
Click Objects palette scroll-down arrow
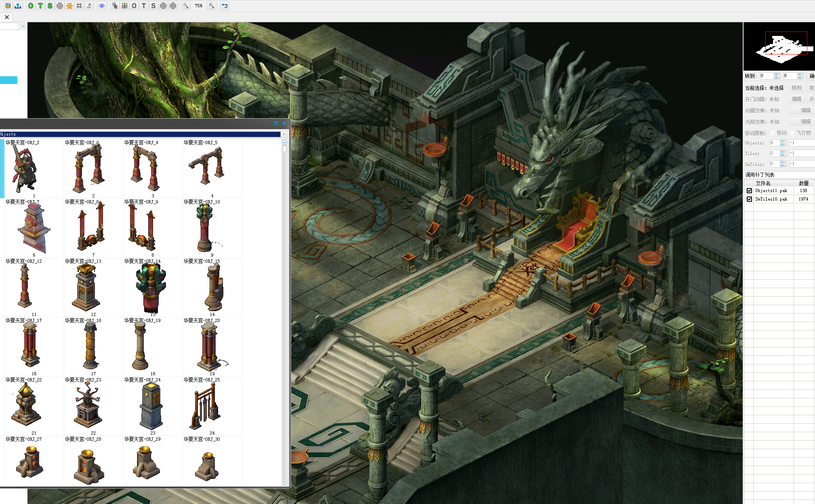(x=284, y=482)
